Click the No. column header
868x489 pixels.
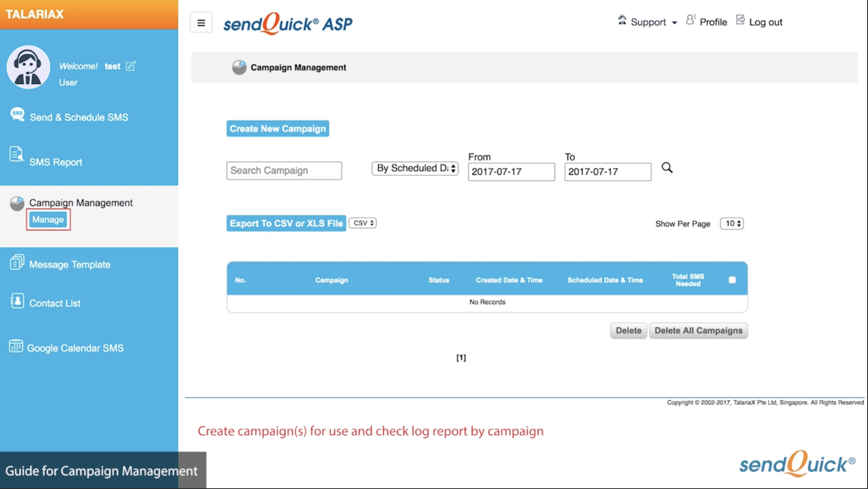(240, 280)
